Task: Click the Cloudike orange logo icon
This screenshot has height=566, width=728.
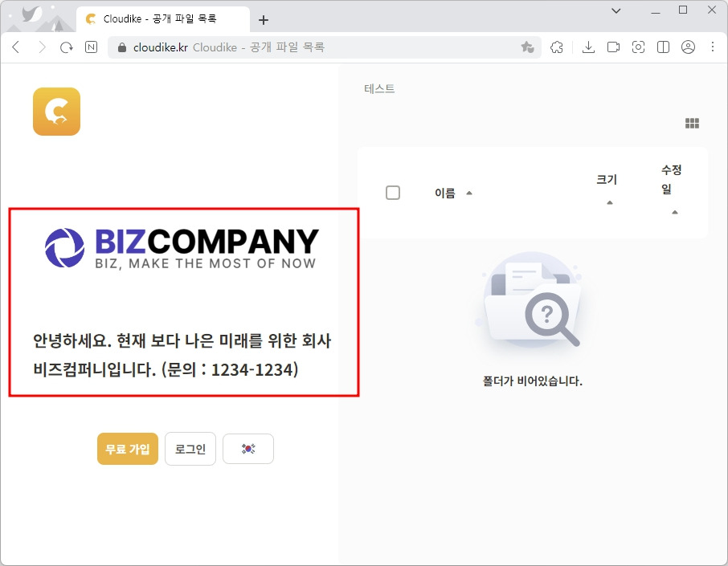Action: click(x=56, y=112)
